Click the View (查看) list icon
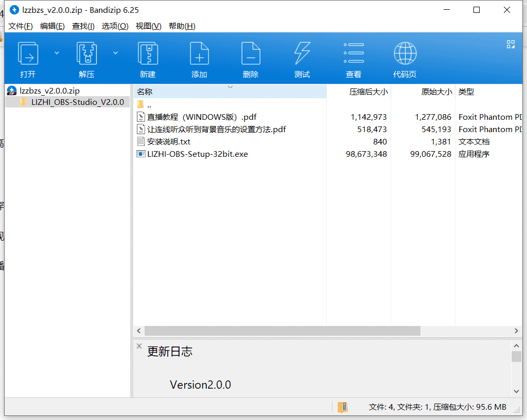 pos(354,53)
